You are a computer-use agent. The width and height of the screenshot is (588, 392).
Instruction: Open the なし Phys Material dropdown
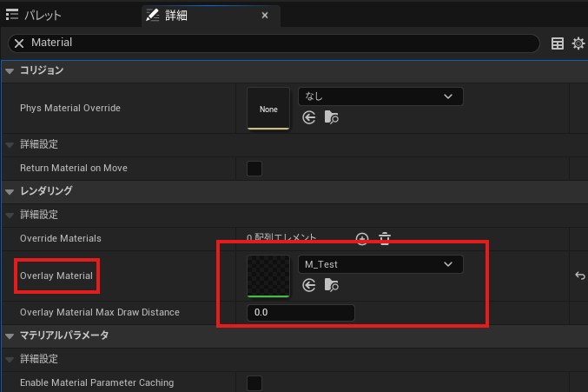pyautogui.click(x=380, y=96)
